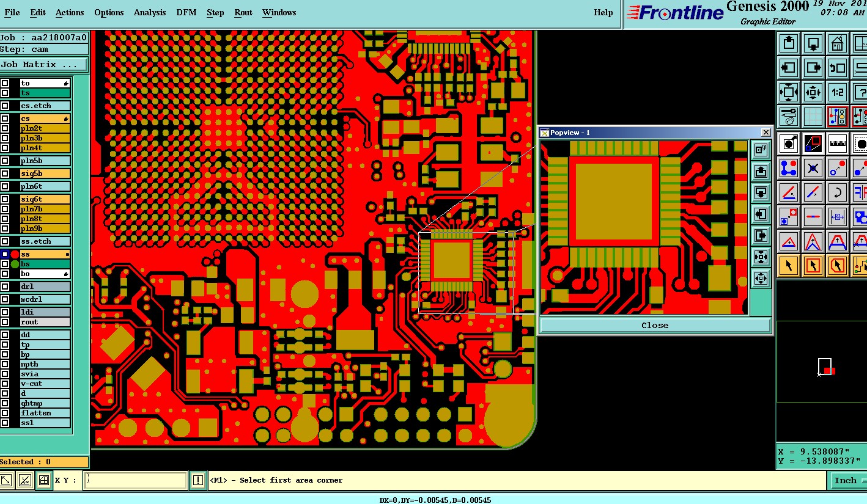Click the pan down icon in main toolbar

(813, 43)
